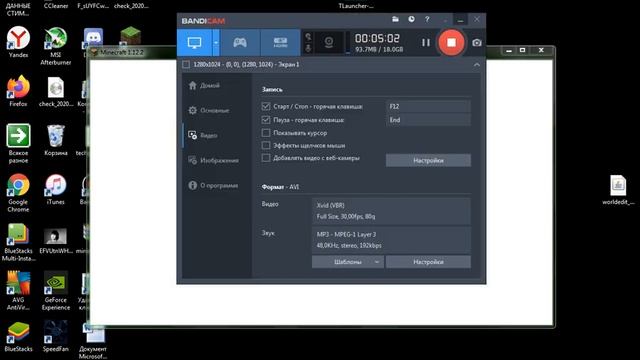Image resolution: width=640 pixels, height=360 pixels.
Task: Open output folder icon in title bar
Action: (395, 19)
